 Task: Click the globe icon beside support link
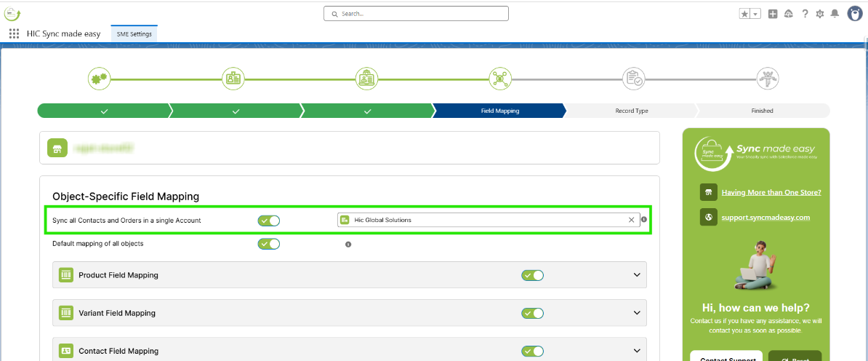(x=709, y=217)
